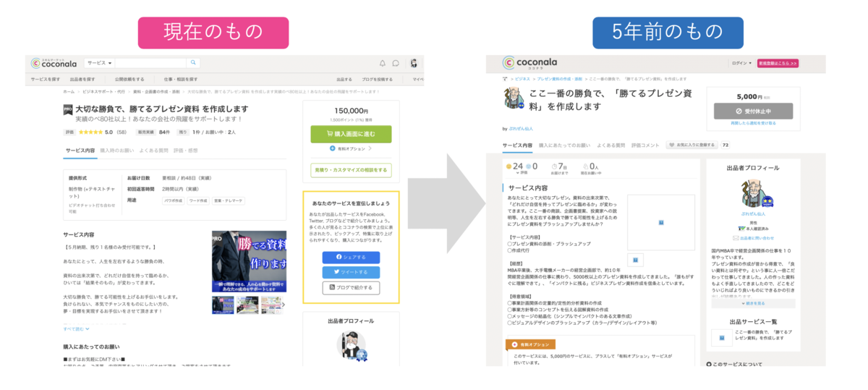Switch to the よくある質問 tab on the current page

pos(153,151)
